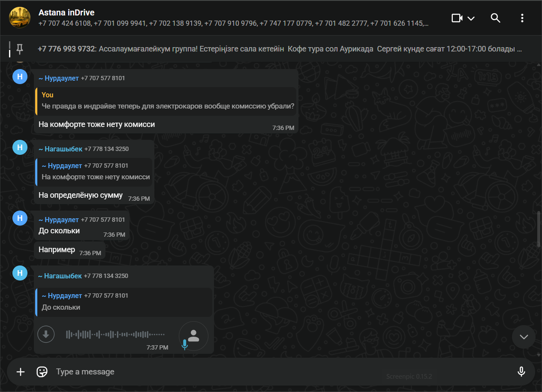
Task: Jump to quoted "You" message about electric cars
Action: (x=167, y=101)
